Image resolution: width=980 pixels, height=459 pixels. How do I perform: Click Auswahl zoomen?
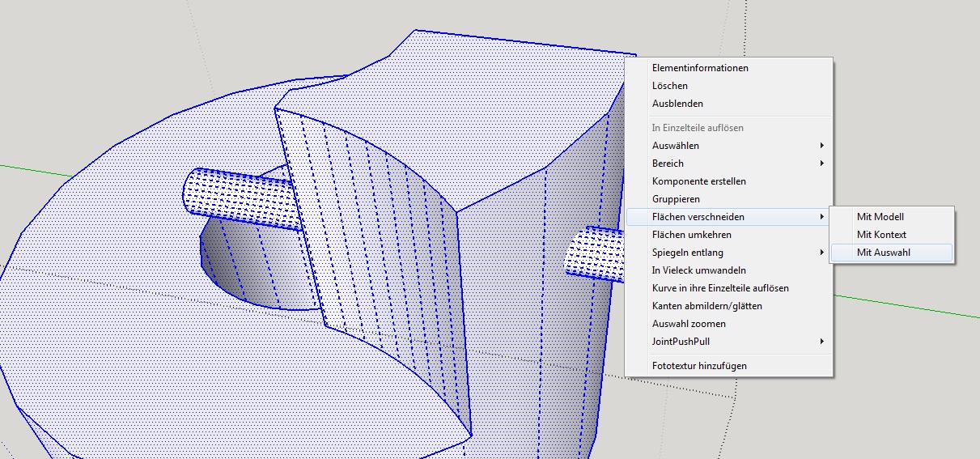click(x=689, y=324)
